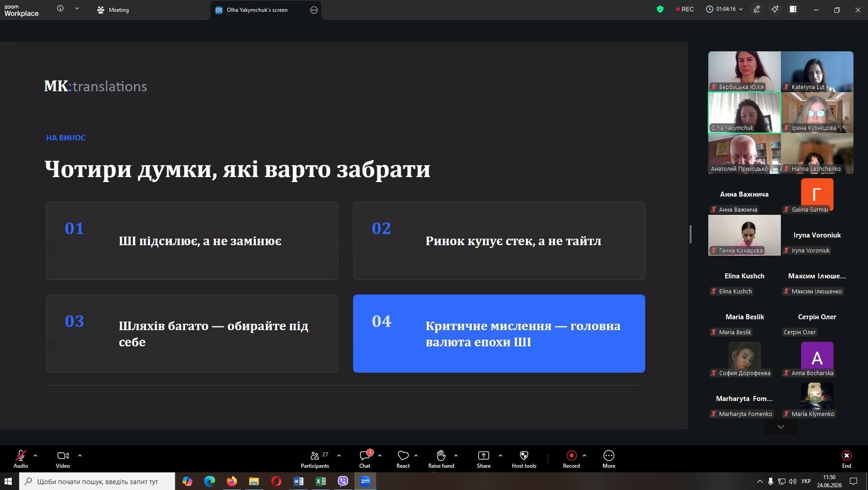Show hidden system tray icons
This screenshot has width=868, height=490.
(760, 481)
